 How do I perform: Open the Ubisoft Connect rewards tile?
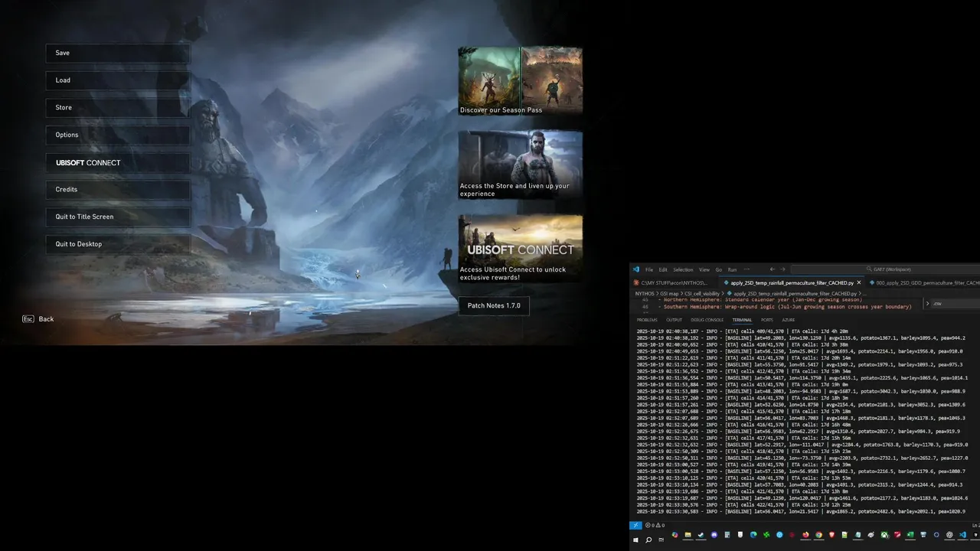click(x=521, y=249)
